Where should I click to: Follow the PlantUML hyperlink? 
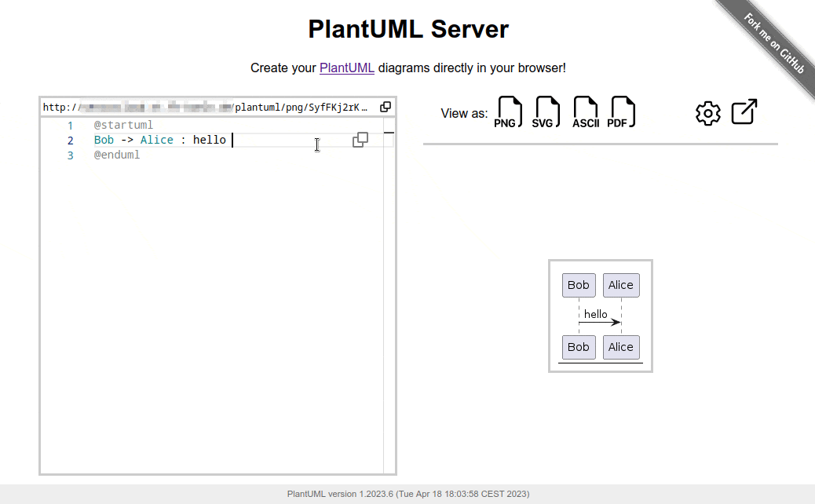click(x=347, y=68)
